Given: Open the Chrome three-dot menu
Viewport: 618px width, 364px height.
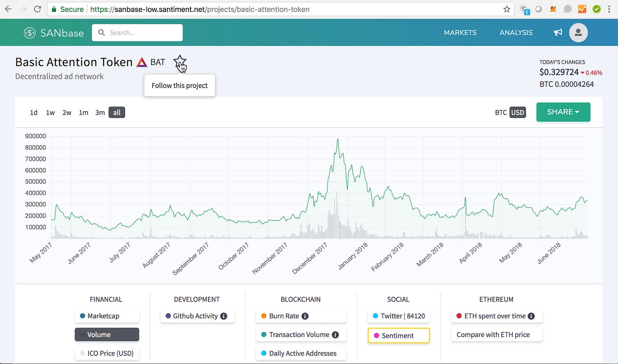Looking at the screenshot, I should 609,9.
